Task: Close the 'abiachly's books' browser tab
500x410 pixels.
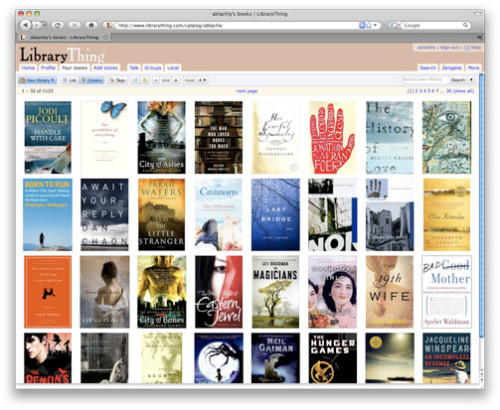Action: click(106, 37)
